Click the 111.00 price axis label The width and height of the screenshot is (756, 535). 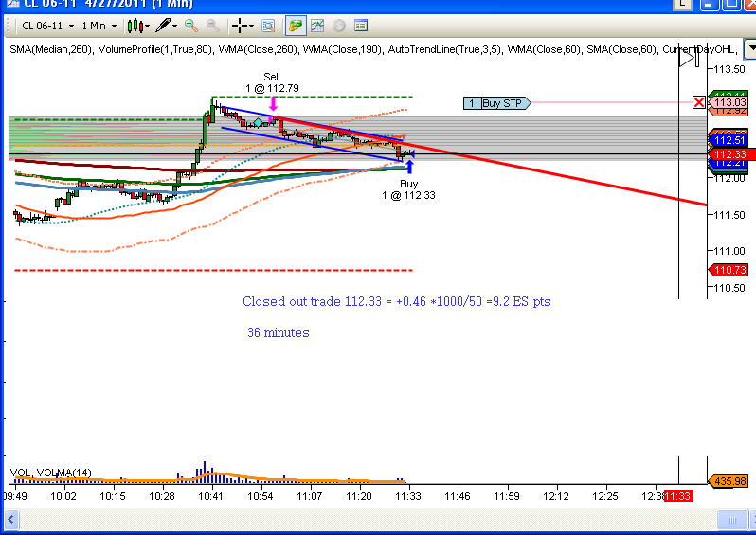pos(729,251)
